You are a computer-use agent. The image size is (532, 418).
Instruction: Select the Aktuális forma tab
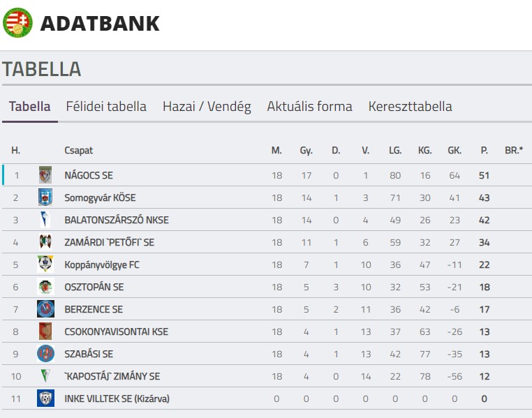coord(309,107)
